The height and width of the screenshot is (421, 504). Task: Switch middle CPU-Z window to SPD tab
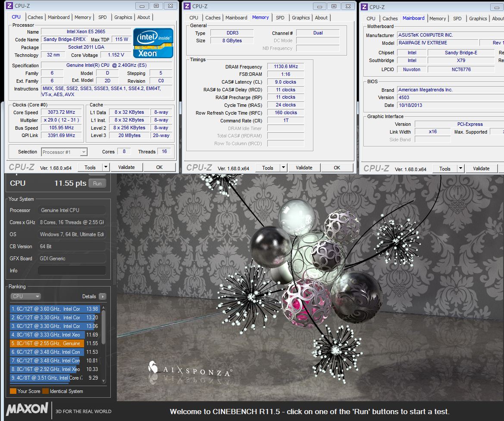tap(280, 18)
